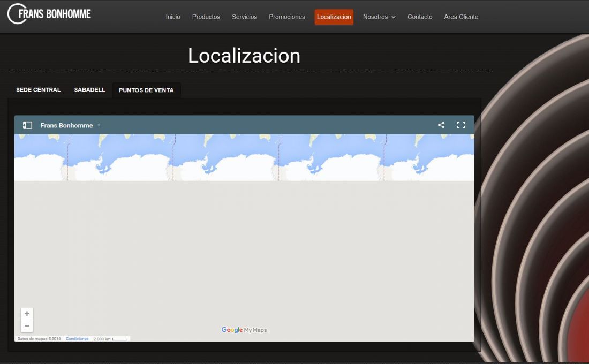The image size is (589, 364).
Task: Open the Condiciones link on the map
Action: [77, 339]
